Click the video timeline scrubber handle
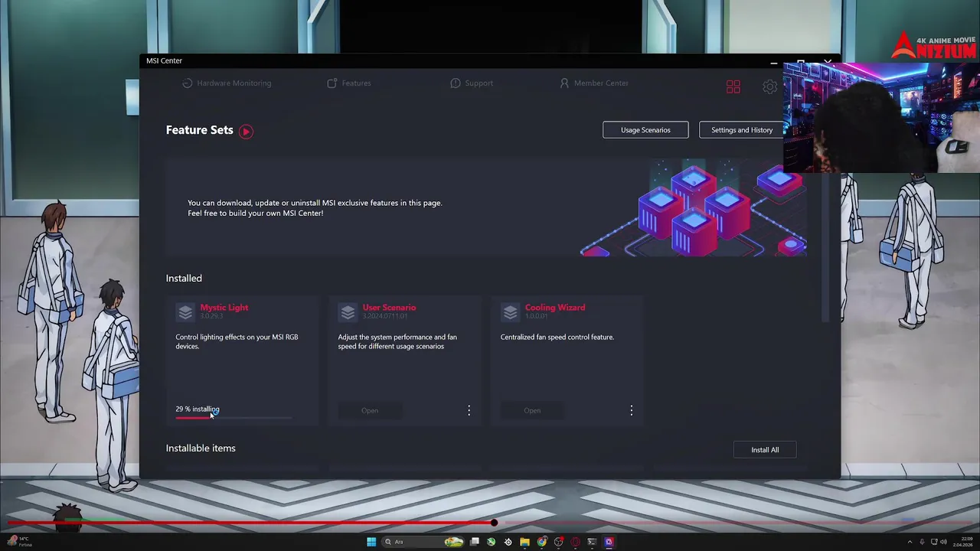This screenshot has width=980, height=551. 494,523
